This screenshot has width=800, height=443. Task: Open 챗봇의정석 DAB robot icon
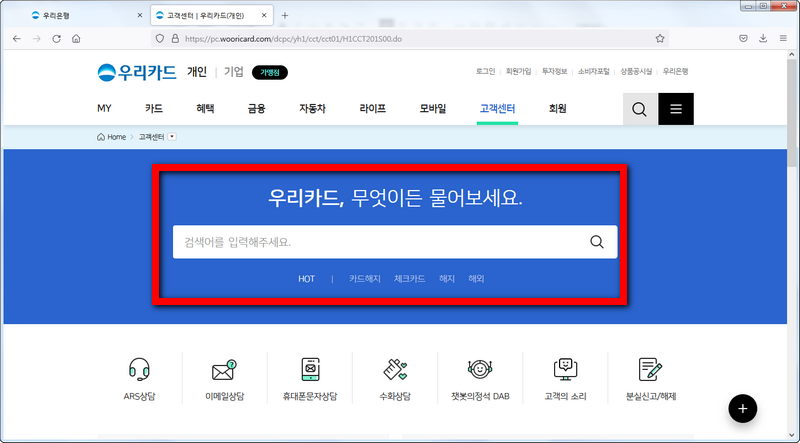pyautogui.click(x=480, y=368)
